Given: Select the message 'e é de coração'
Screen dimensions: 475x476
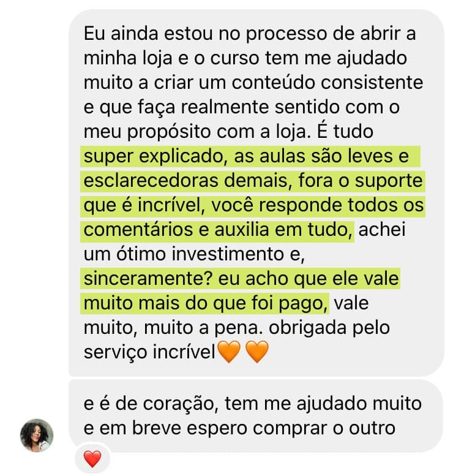Looking at the screenshot, I should pyautogui.click(x=256, y=416).
